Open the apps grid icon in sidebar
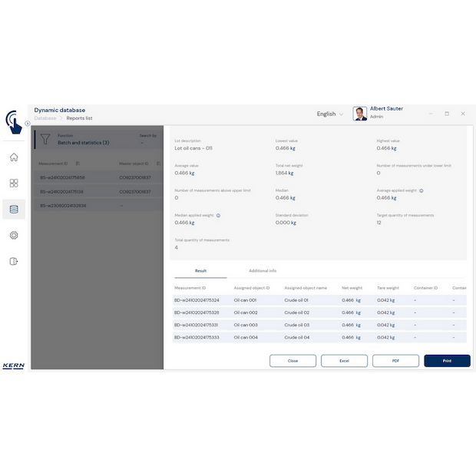The height and width of the screenshot is (476, 476). [14, 183]
